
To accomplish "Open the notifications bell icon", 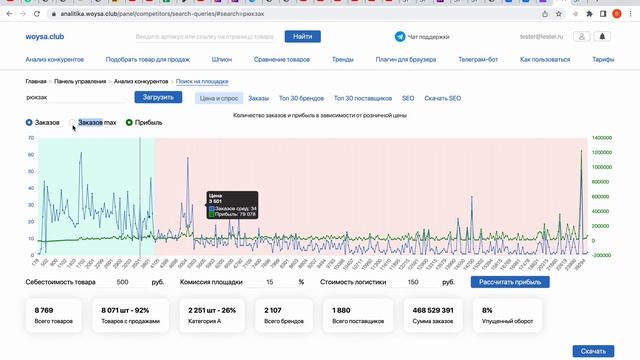I will click(x=602, y=36).
